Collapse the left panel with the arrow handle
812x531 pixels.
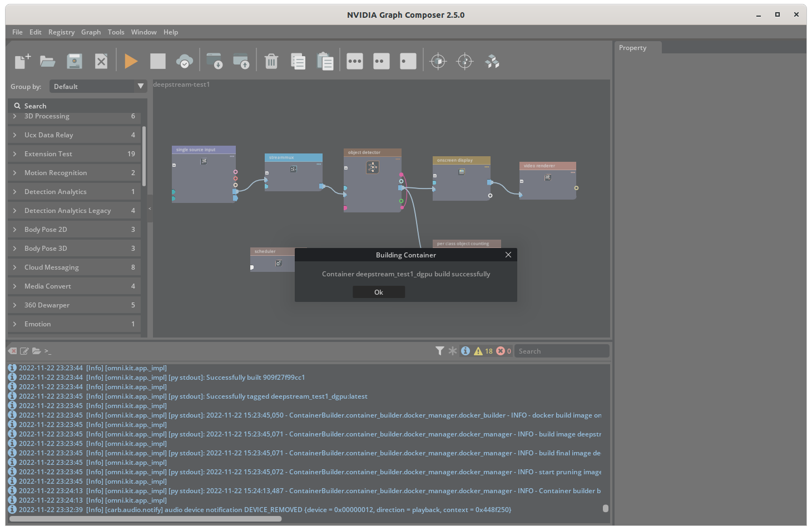pyautogui.click(x=150, y=209)
